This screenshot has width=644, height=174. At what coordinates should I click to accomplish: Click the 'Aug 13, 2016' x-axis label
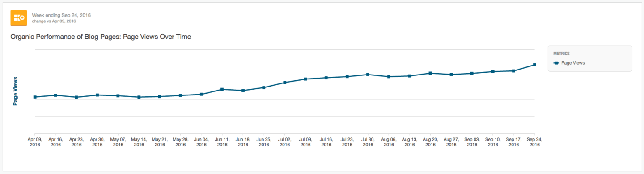point(410,142)
